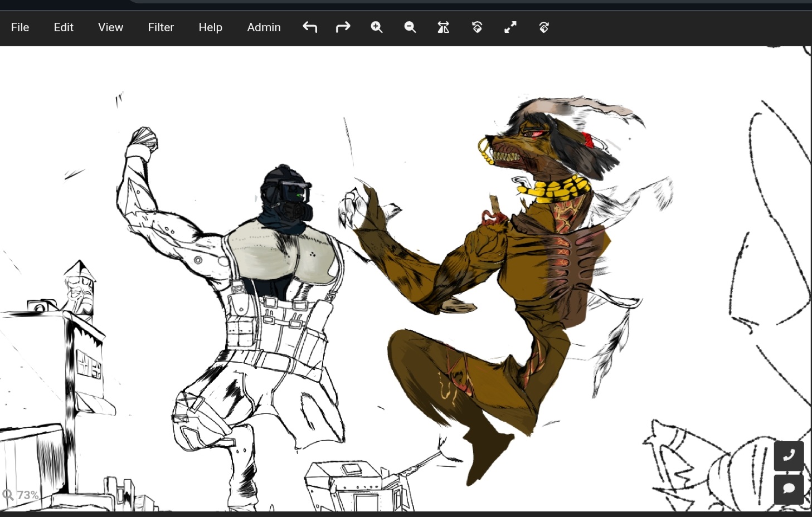Flip the canvas horizontally

point(444,27)
